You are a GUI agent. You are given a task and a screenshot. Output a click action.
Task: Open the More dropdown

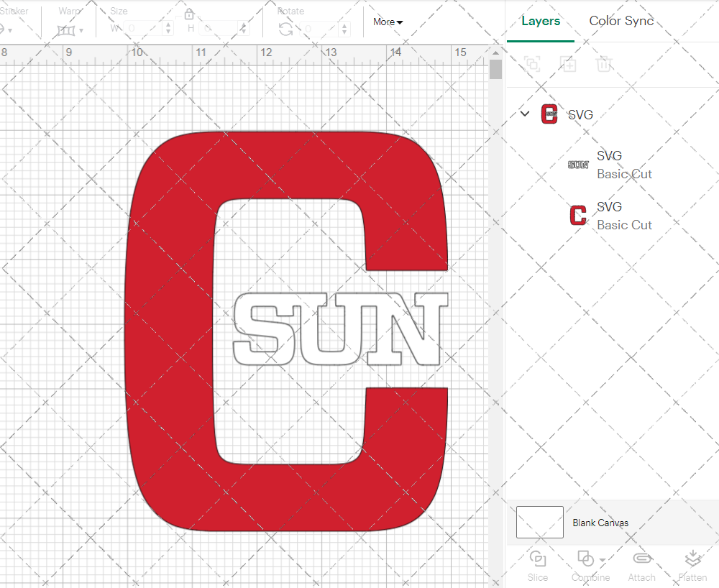(x=388, y=22)
